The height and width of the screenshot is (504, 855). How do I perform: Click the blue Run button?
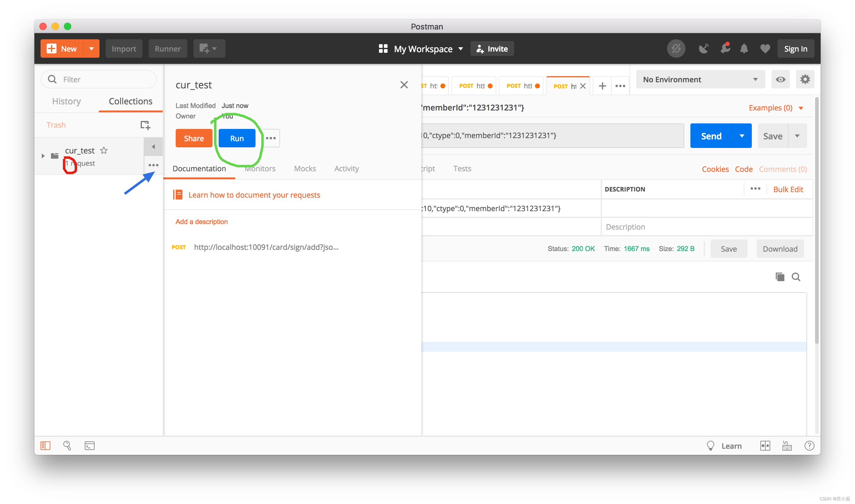(x=237, y=138)
